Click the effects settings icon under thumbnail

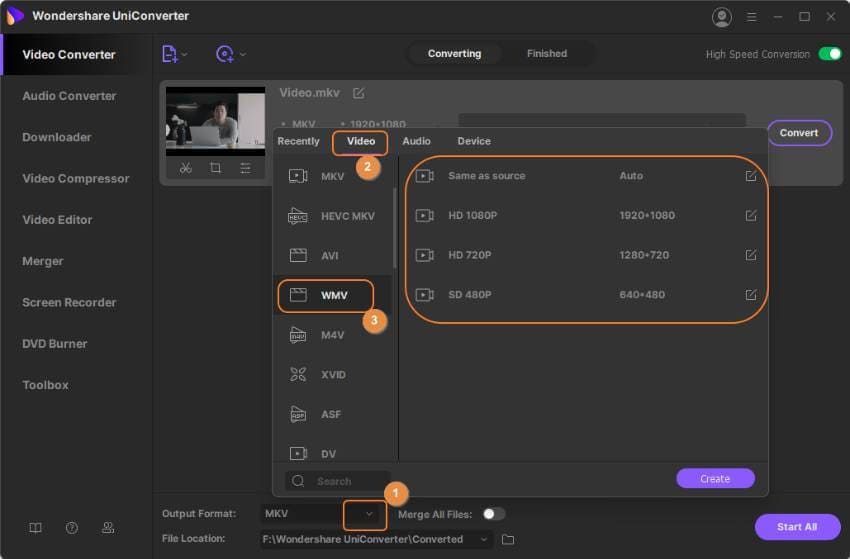tap(245, 168)
